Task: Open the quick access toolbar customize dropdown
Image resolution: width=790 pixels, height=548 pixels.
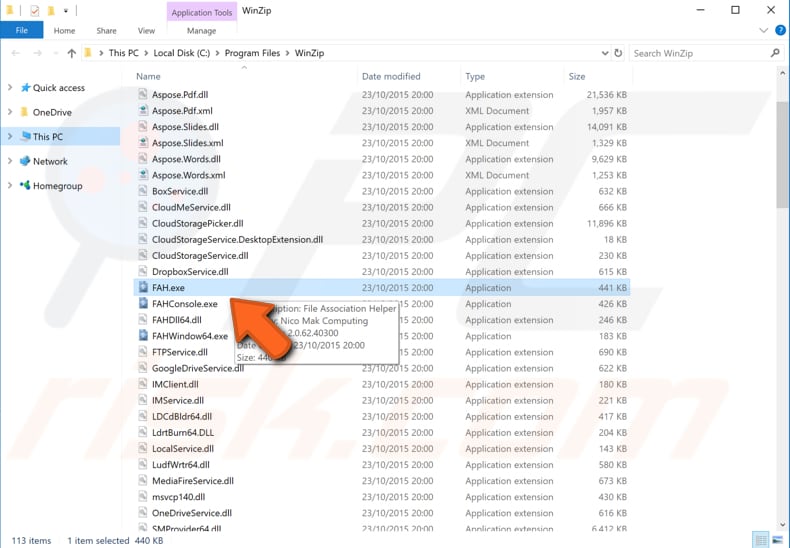Action: pyautogui.click(x=65, y=11)
